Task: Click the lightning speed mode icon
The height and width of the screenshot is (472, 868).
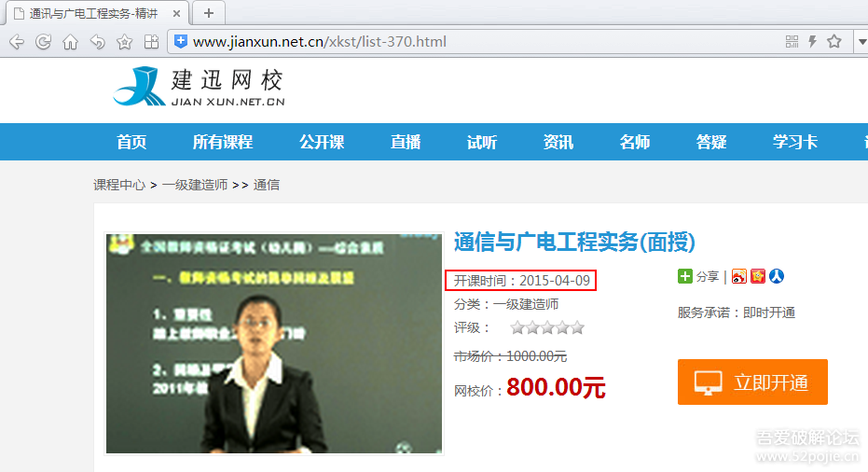Action: [812, 42]
